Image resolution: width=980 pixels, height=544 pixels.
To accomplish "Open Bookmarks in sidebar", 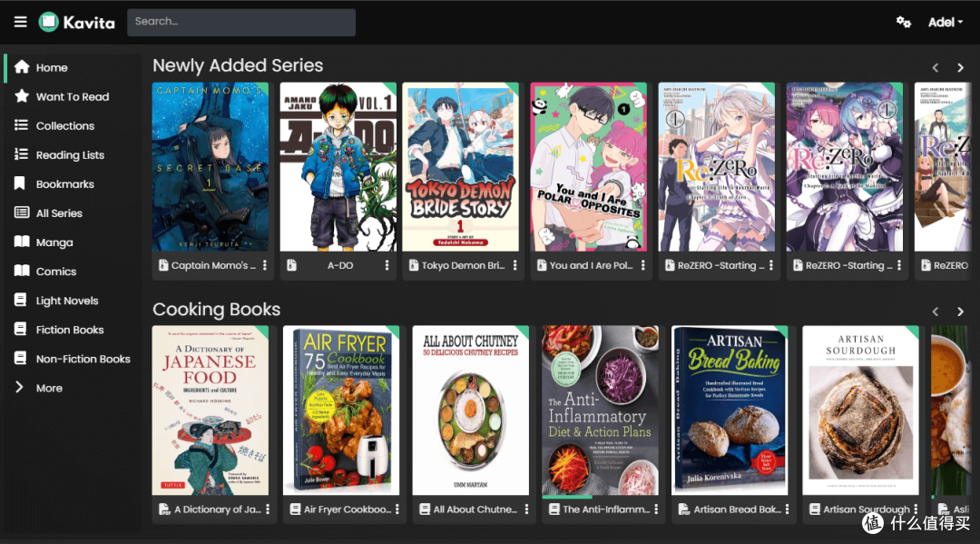I will tap(73, 183).
